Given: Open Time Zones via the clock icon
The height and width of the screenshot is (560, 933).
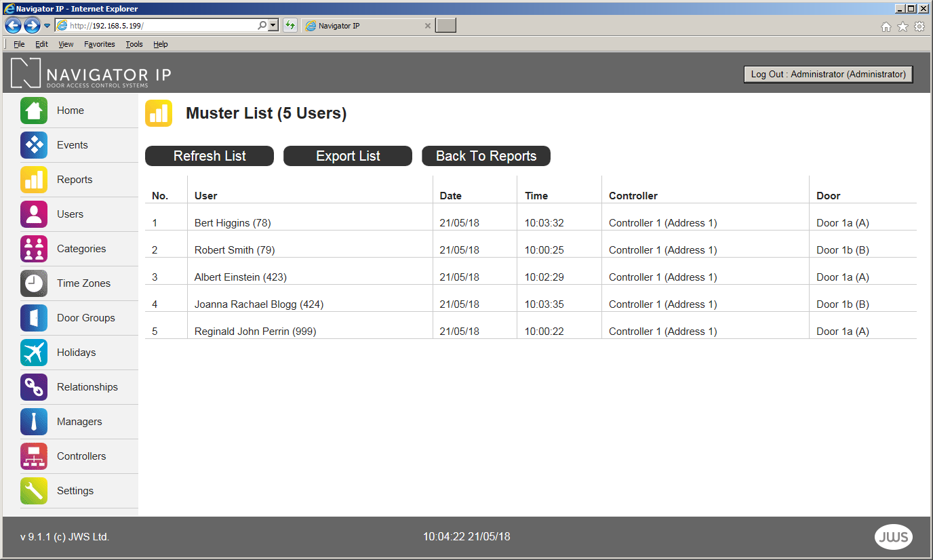Looking at the screenshot, I should coord(34,283).
